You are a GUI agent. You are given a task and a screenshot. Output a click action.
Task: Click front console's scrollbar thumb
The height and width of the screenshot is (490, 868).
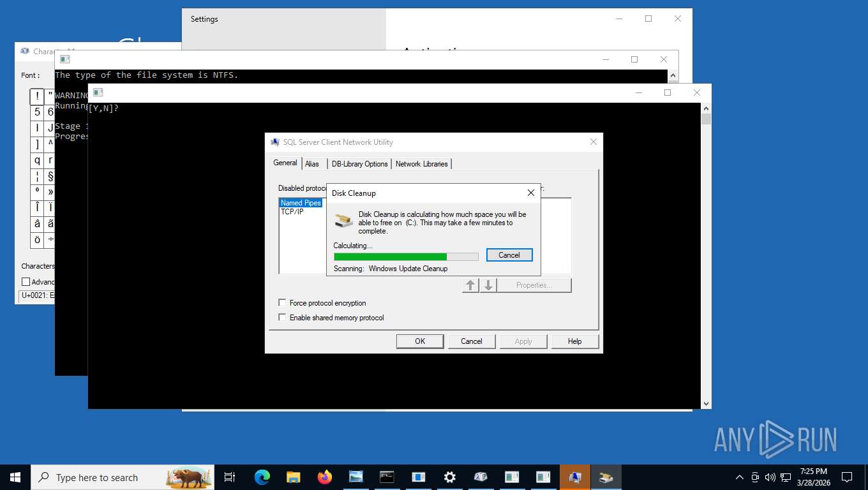pyautogui.click(x=706, y=119)
